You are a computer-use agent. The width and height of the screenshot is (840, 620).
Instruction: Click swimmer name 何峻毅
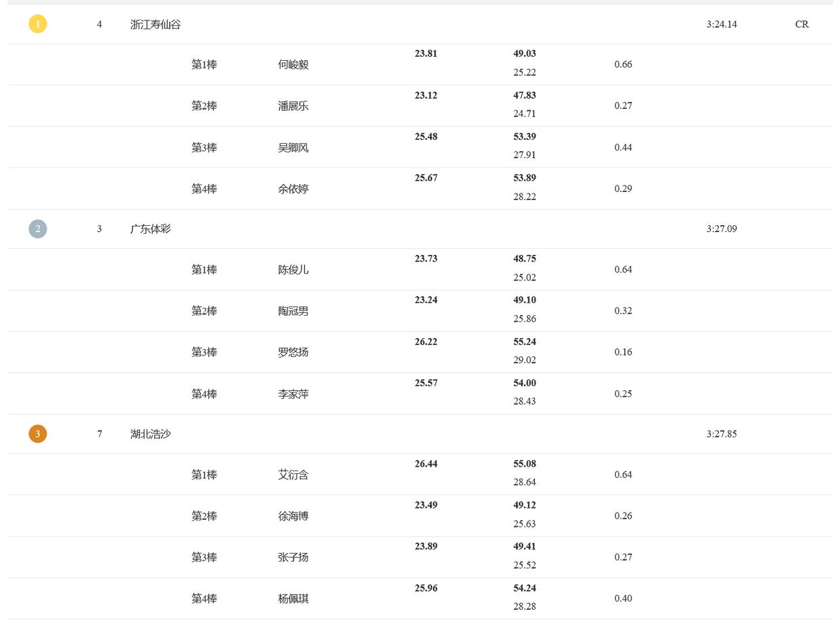tap(294, 65)
